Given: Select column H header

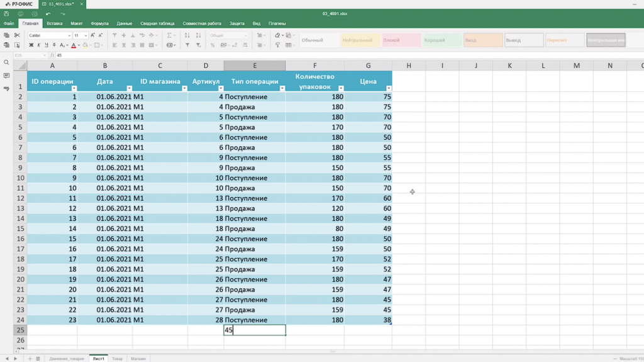Looking at the screenshot, I should (409, 65).
